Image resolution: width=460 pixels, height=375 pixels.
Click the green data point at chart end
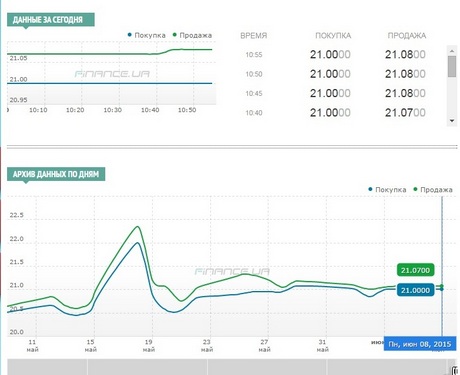442,286
